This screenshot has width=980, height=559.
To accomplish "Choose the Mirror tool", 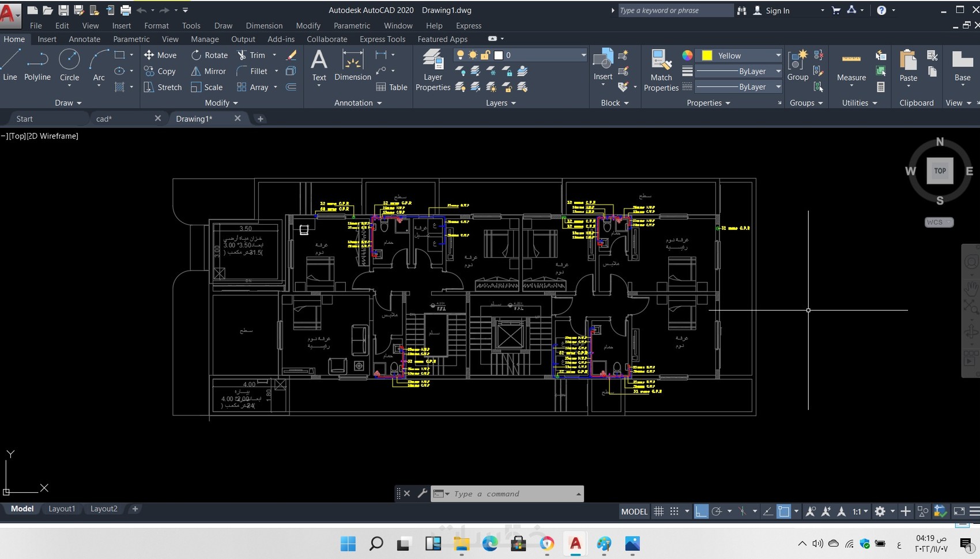I will (208, 71).
